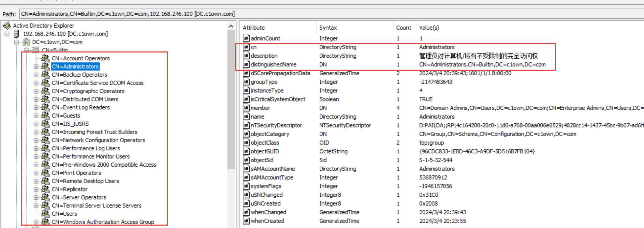The width and height of the screenshot is (644, 228).
Task: Click the server icon for 192.168.246.100
Action: 16,34
